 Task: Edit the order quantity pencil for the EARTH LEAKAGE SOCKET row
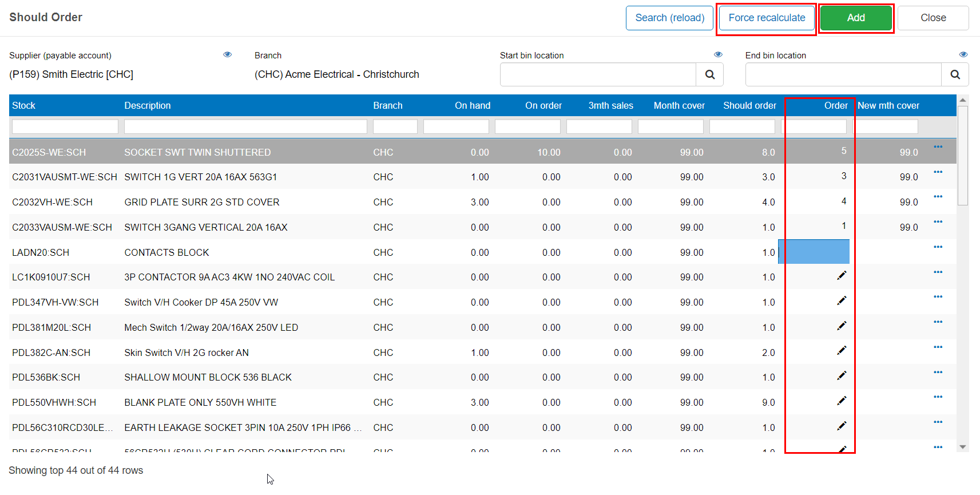[x=842, y=426]
